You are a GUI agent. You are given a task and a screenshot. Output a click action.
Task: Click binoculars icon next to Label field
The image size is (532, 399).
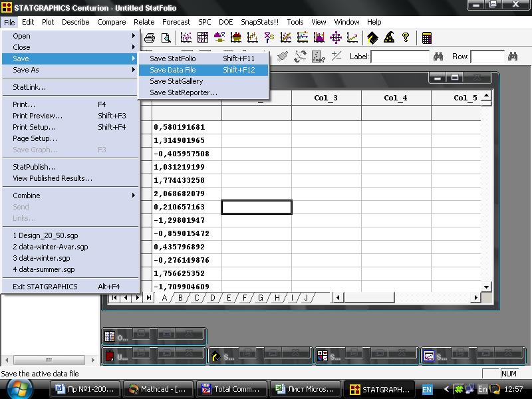[438, 57]
